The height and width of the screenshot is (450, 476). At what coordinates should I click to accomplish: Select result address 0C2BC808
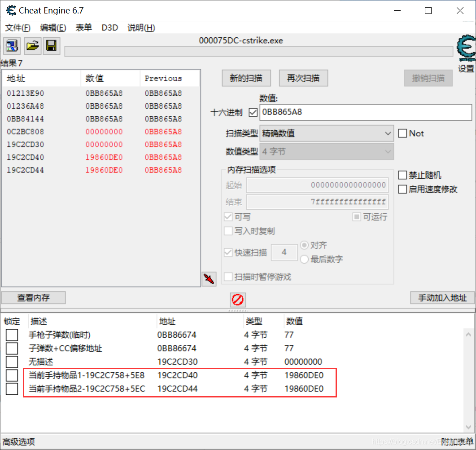(26, 132)
